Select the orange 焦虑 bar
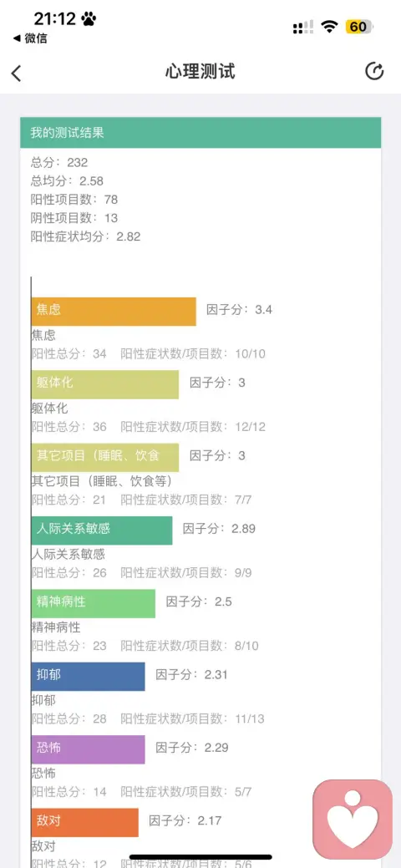 114,311
